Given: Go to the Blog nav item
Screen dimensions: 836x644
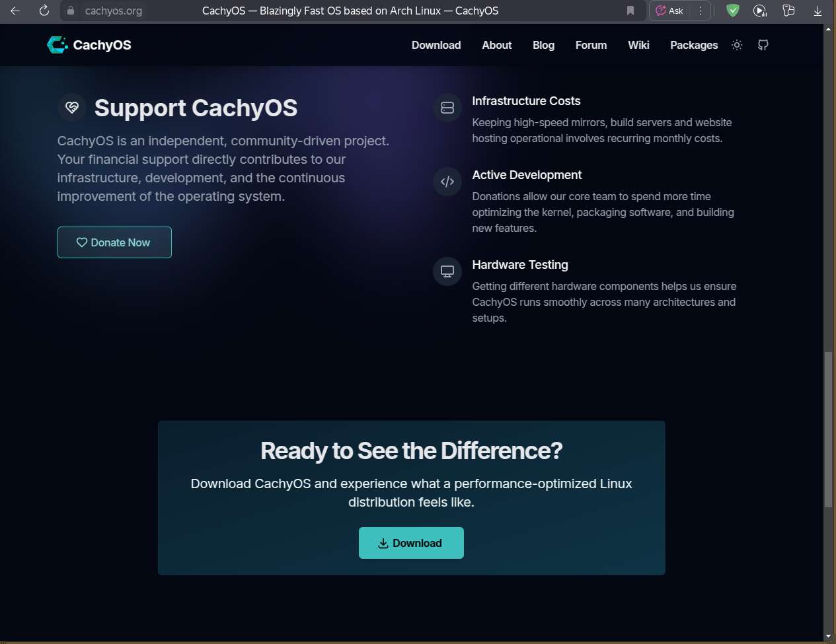Looking at the screenshot, I should point(543,45).
